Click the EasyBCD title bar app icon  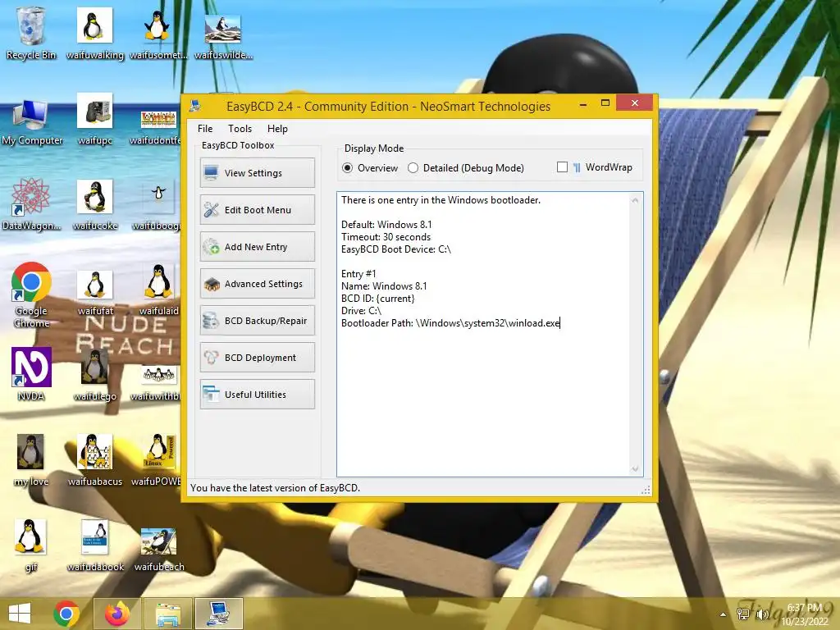tap(195, 106)
